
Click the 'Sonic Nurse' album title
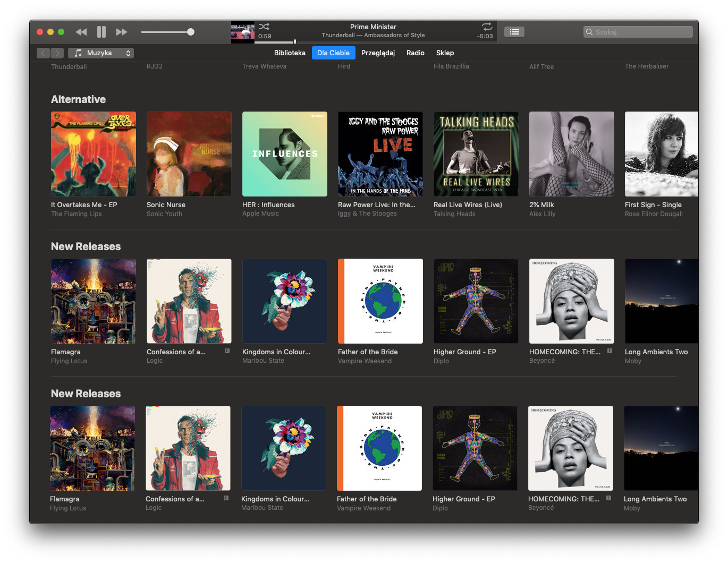point(166,204)
